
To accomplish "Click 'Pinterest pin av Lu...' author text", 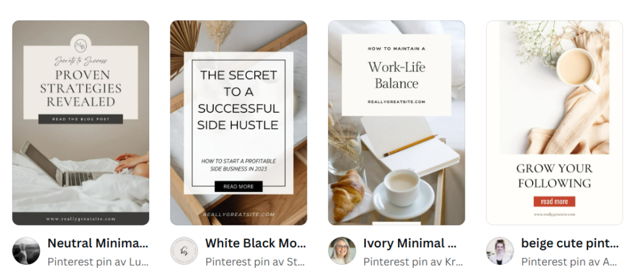I will (97, 262).
